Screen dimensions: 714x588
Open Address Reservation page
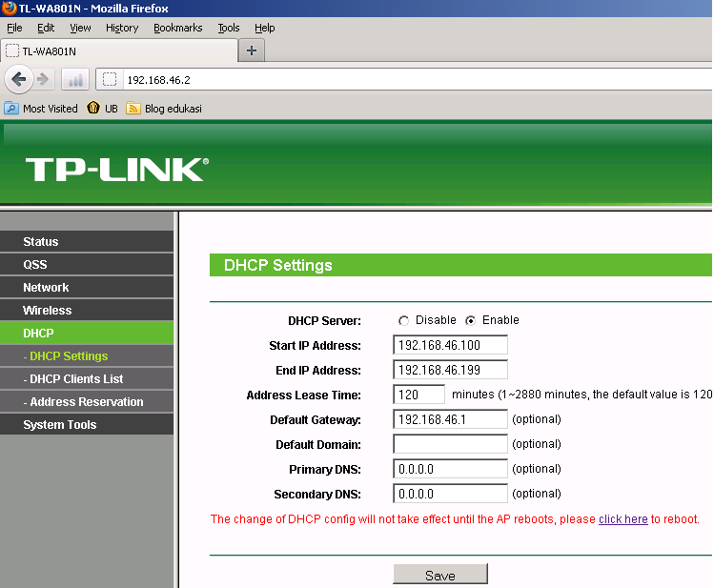[x=87, y=402]
